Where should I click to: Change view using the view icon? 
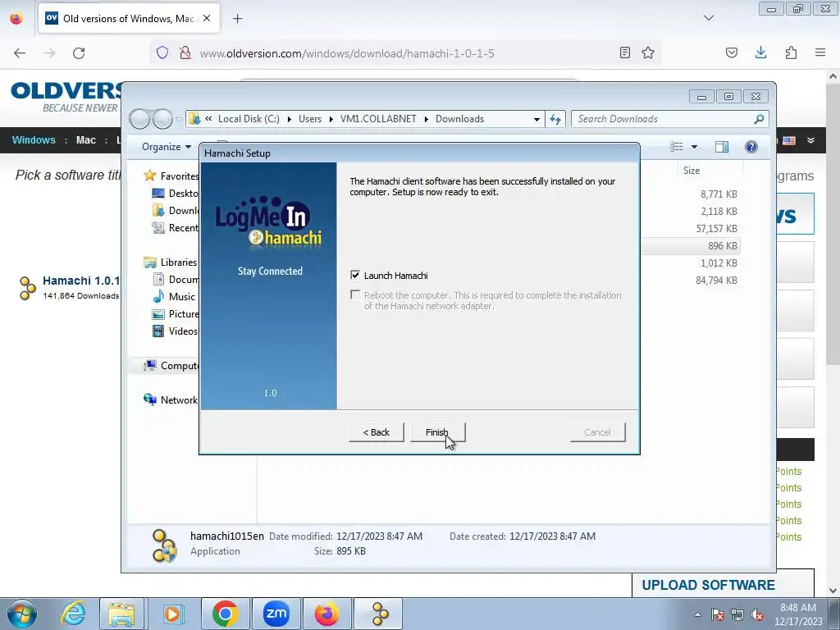677,147
